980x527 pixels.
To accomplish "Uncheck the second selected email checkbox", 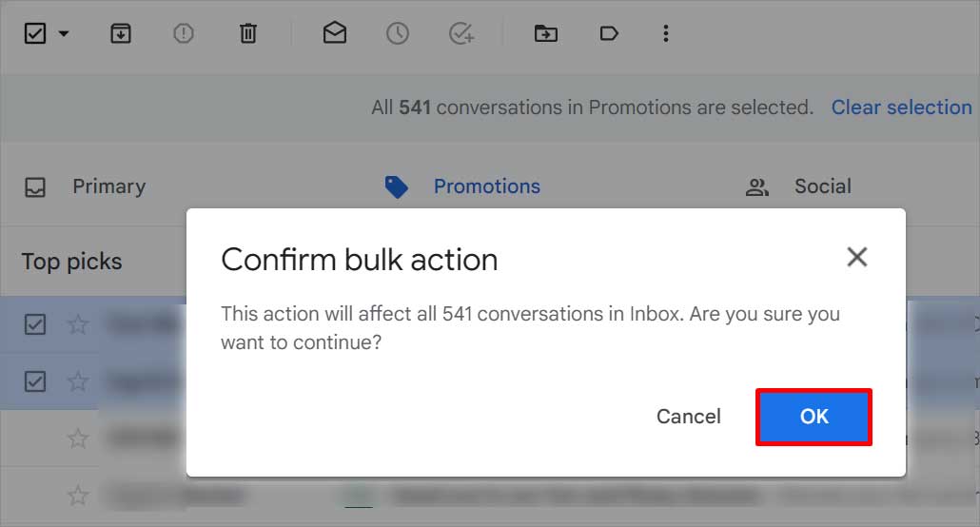I will click(35, 381).
